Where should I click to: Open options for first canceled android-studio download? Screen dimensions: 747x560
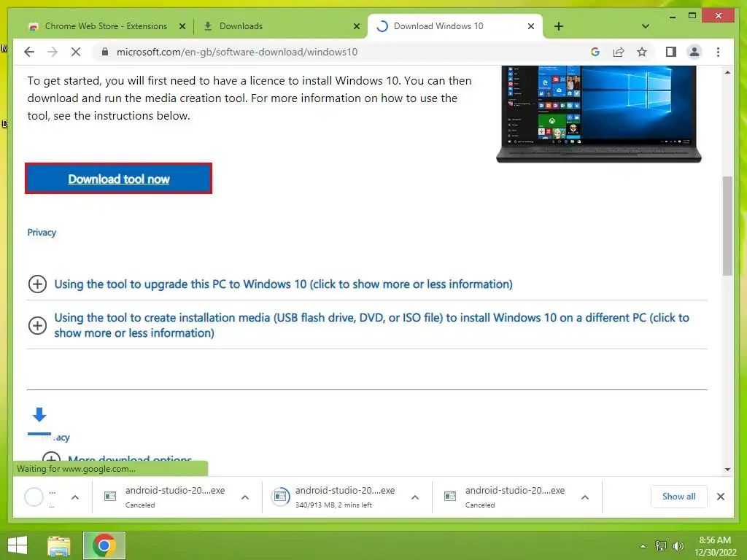(x=245, y=497)
